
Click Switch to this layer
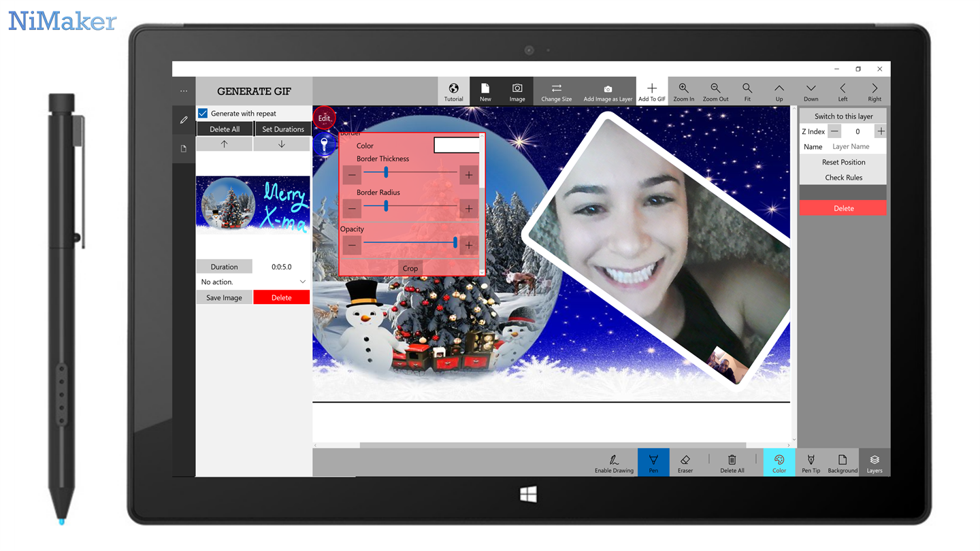tap(843, 116)
